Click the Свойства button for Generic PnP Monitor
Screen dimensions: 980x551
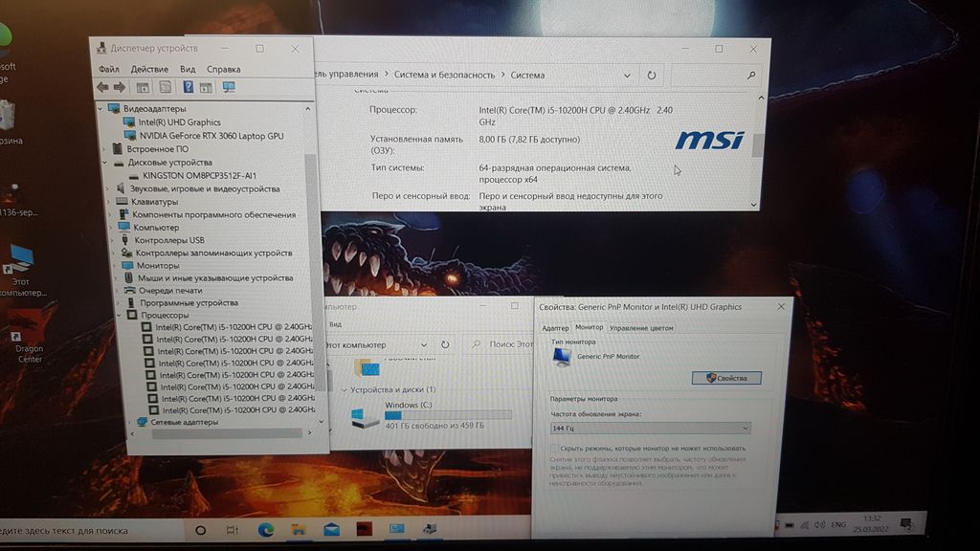pyautogui.click(x=726, y=378)
